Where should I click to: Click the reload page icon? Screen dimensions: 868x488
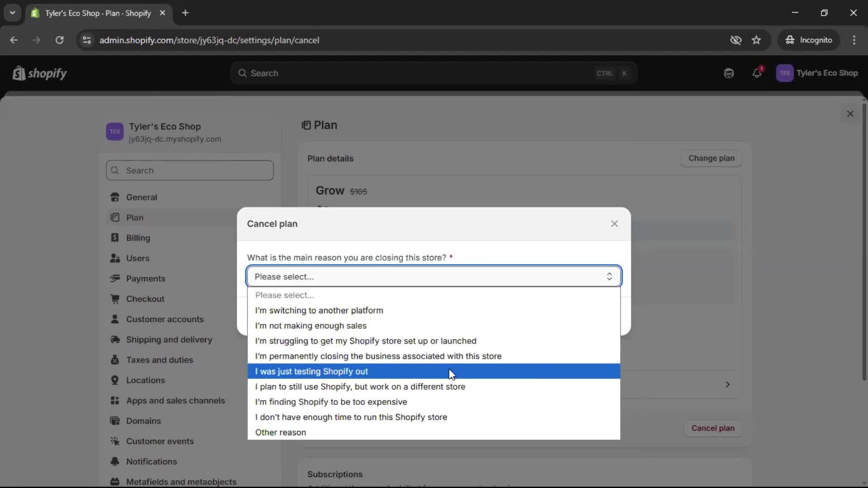(x=59, y=40)
